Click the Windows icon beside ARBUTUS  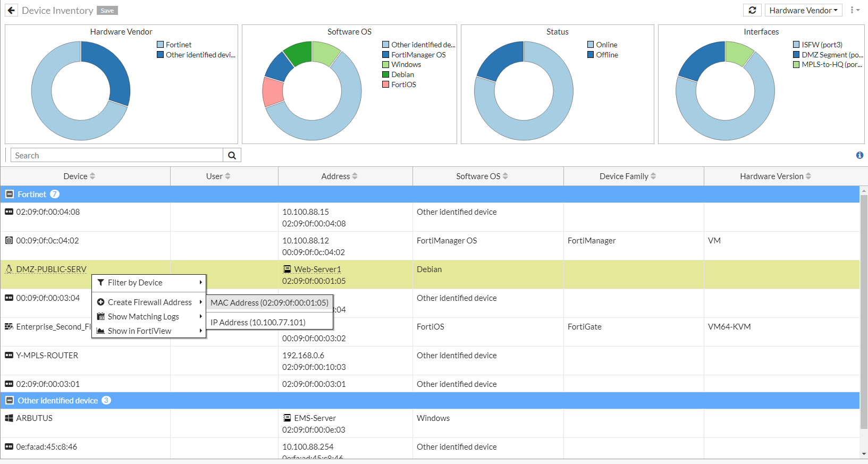9,418
